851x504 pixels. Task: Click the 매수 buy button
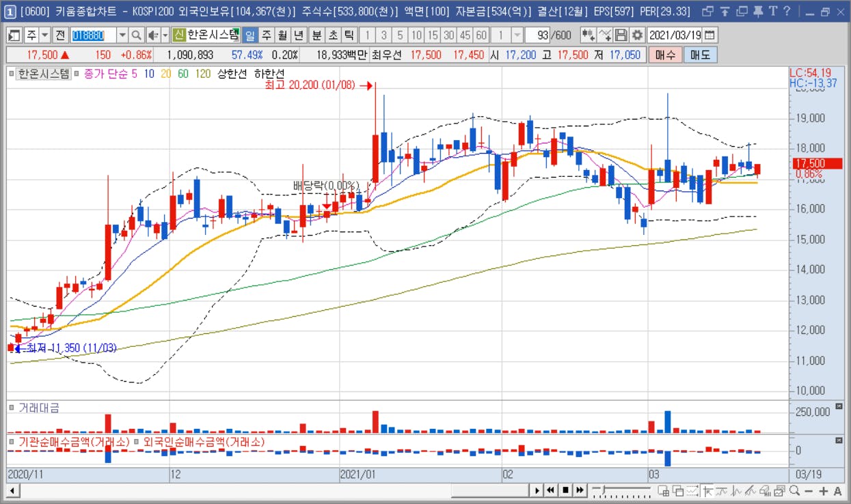665,55
